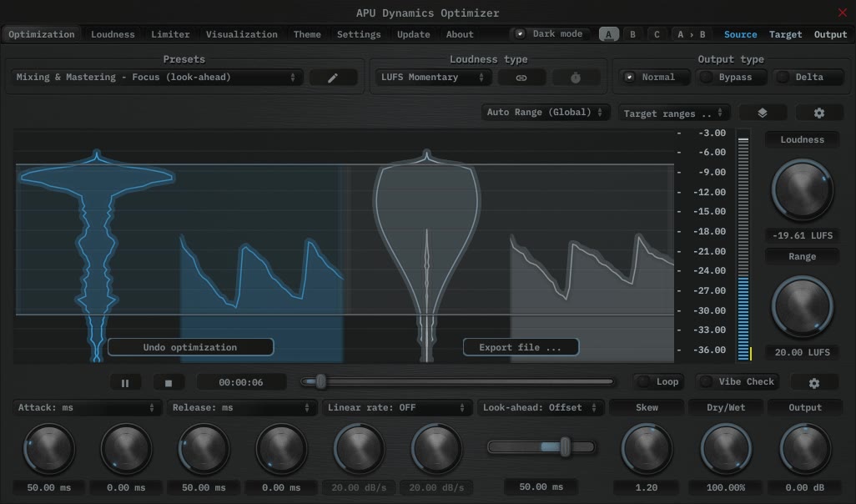
Task: Pause playback with the pause button
Action: pos(125,383)
